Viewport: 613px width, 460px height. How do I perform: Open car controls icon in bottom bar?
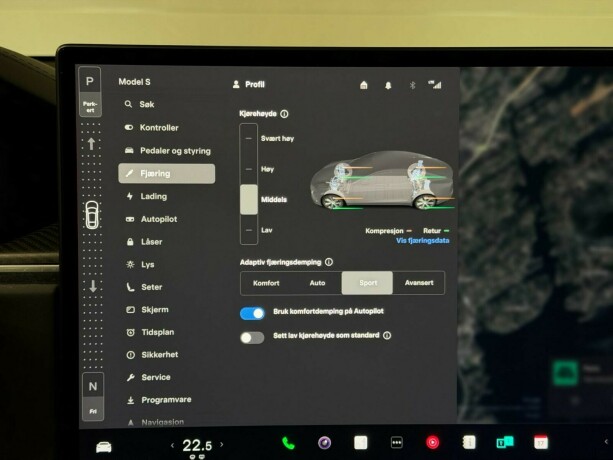point(104,446)
